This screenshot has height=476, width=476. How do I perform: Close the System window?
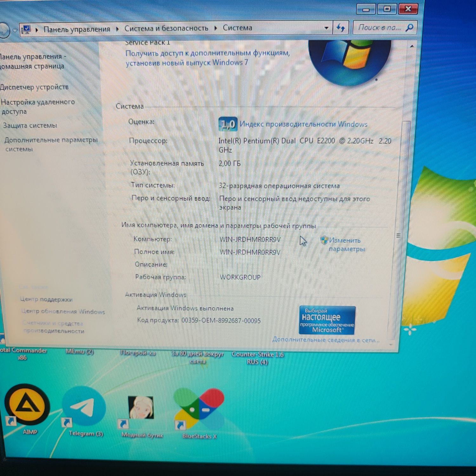(x=409, y=9)
